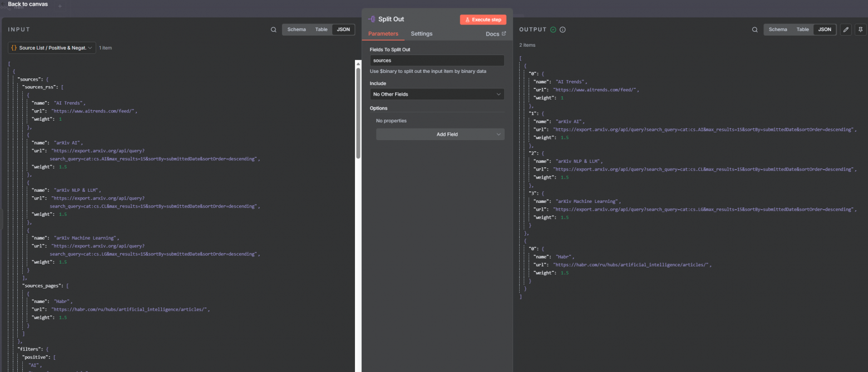
Task: Click the Split Out node icon
Action: click(372, 19)
